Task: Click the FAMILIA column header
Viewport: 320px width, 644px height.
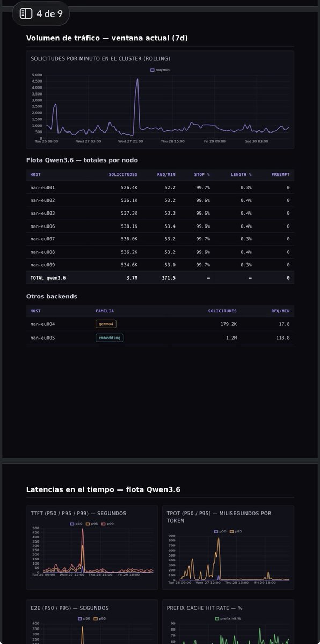Action: pos(105,311)
